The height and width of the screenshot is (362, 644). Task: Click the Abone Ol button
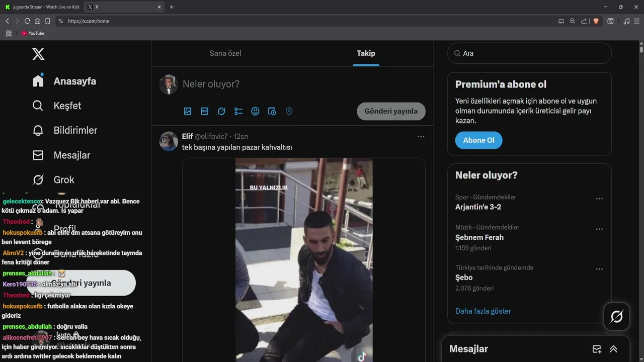coord(478,140)
